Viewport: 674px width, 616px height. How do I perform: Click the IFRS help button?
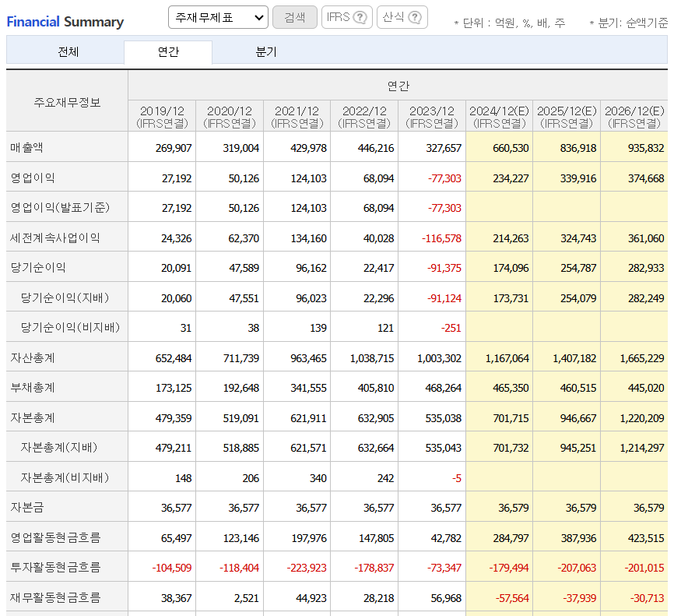tap(347, 17)
